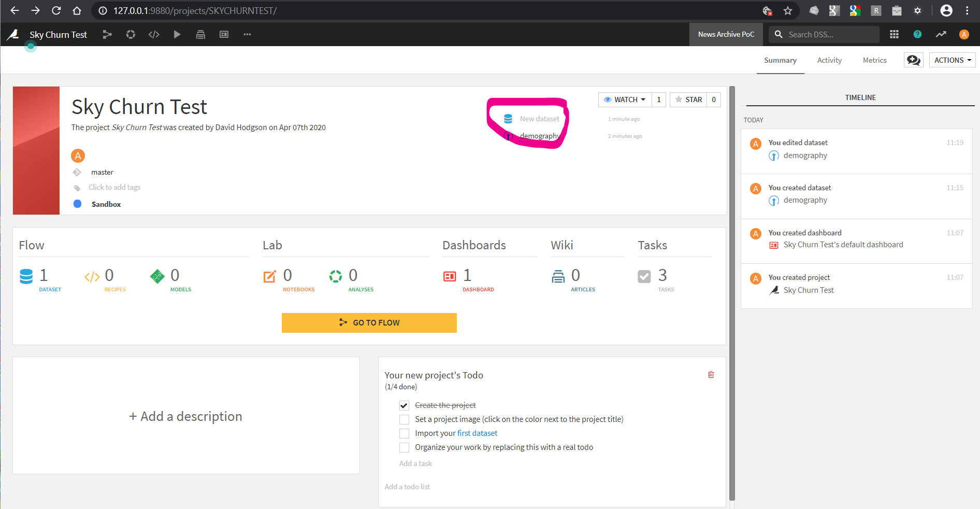Click the Tasks checkmark icon
The width and height of the screenshot is (980, 509).
point(644,276)
